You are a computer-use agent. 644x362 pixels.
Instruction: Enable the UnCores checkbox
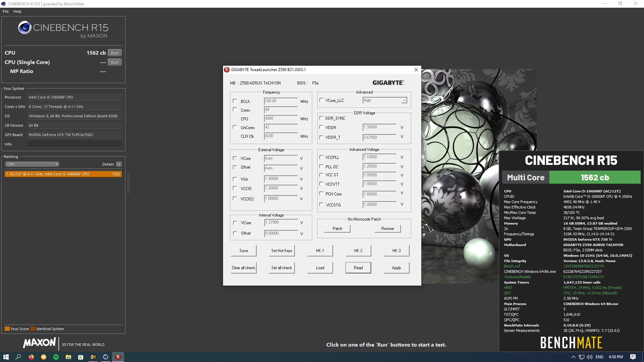point(235,127)
